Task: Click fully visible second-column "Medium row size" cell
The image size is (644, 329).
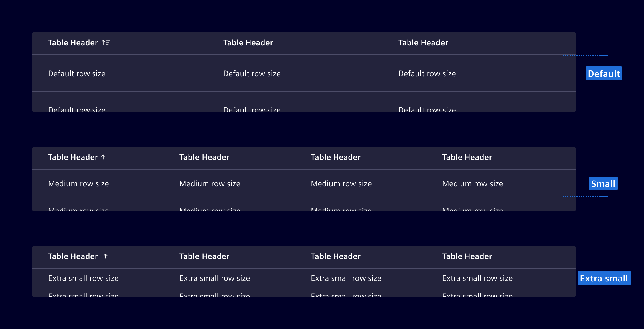Action: [x=210, y=184]
